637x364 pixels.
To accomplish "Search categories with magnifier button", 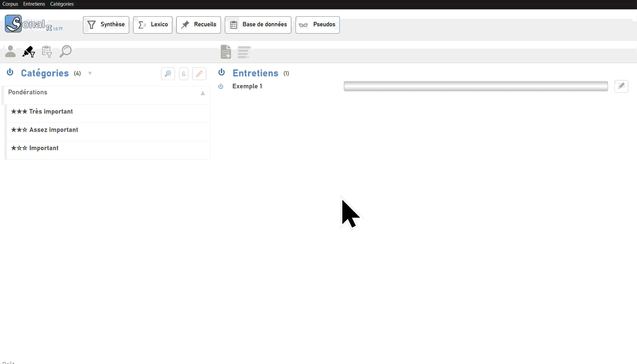I will click(168, 74).
